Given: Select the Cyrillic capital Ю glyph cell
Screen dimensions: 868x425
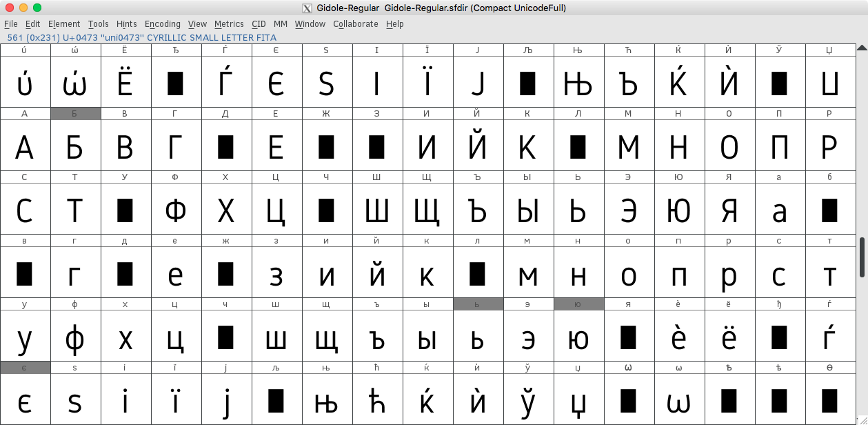Looking at the screenshot, I should click(679, 209).
